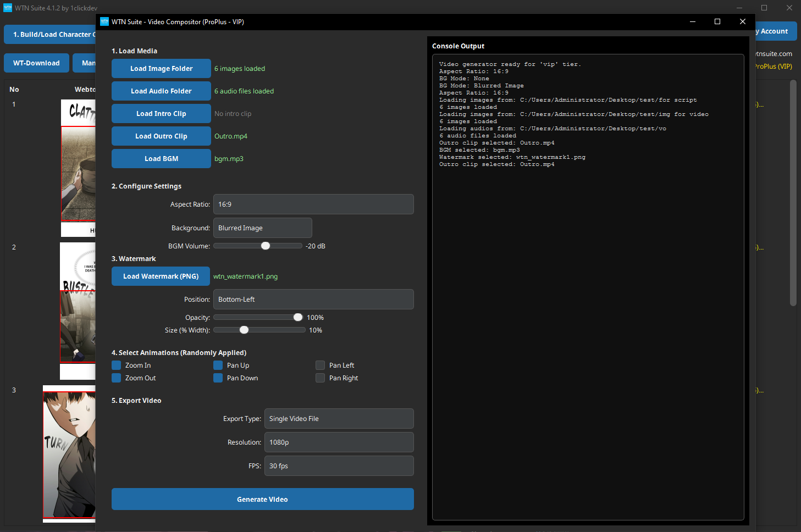The height and width of the screenshot is (532, 801).
Task: Open the Resolution dropdown showing 1080p
Action: tap(339, 442)
